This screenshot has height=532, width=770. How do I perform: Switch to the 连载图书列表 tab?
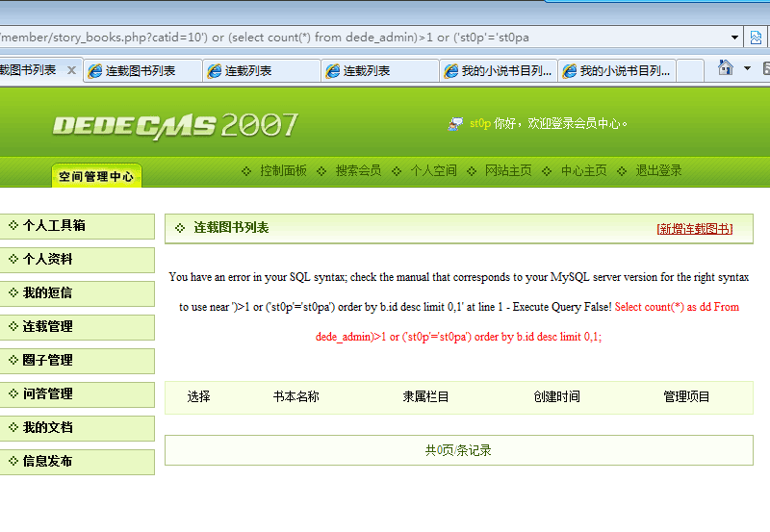[142, 71]
